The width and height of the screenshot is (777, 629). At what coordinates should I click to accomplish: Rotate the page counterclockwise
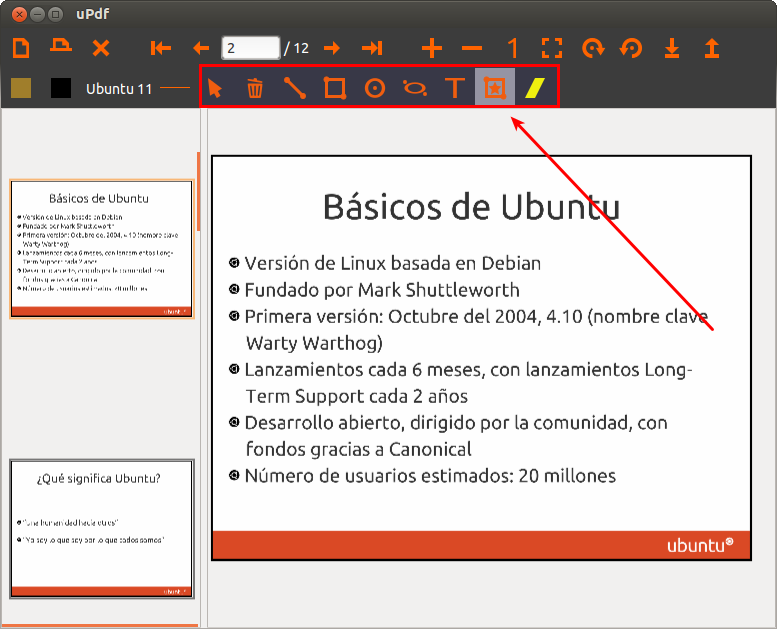point(631,48)
